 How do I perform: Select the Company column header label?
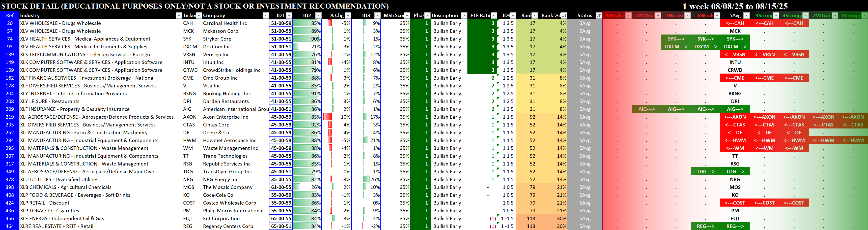(x=214, y=15)
